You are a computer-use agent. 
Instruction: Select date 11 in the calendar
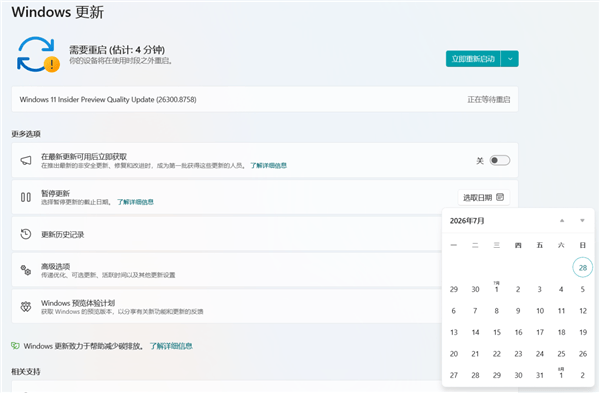click(561, 311)
